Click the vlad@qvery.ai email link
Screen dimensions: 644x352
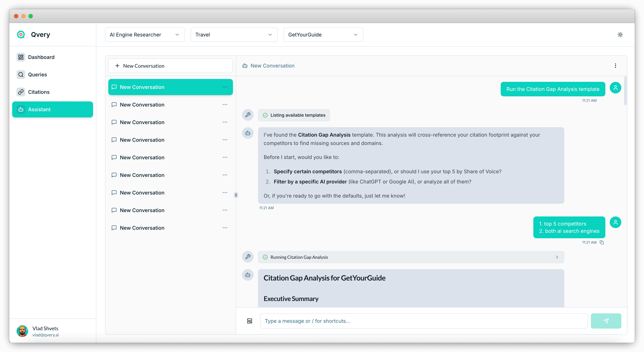click(x=46, y=335)
